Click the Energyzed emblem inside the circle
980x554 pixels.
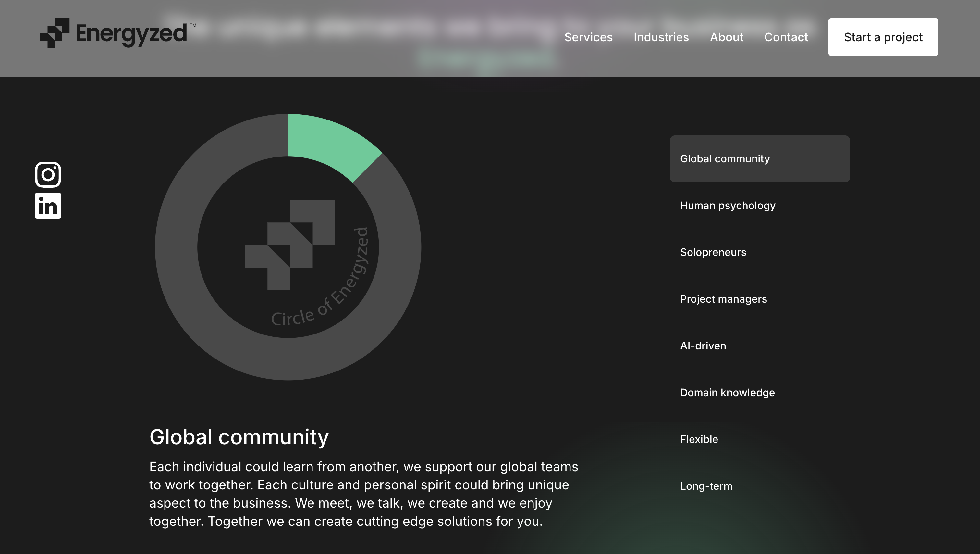tap(289, 245)
